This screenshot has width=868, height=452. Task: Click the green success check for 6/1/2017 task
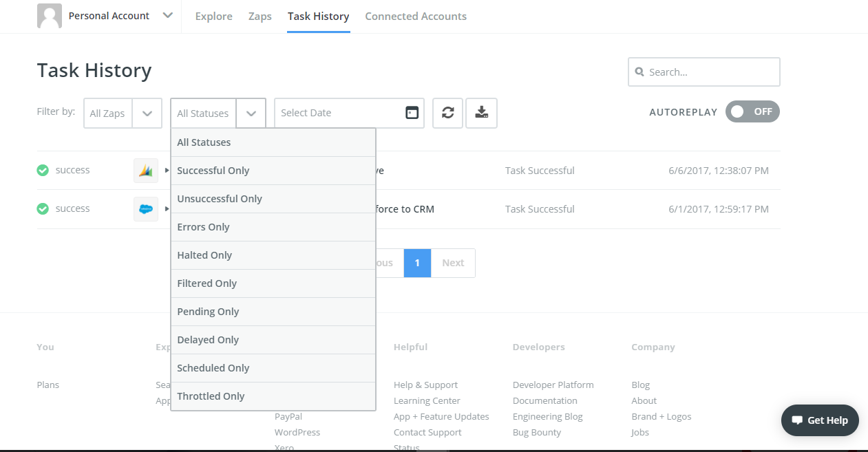point(43,208)
